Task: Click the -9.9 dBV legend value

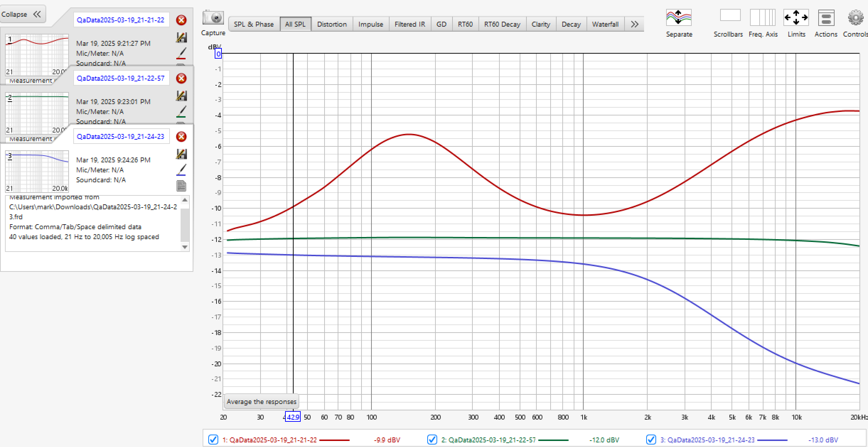Action: 387,440
